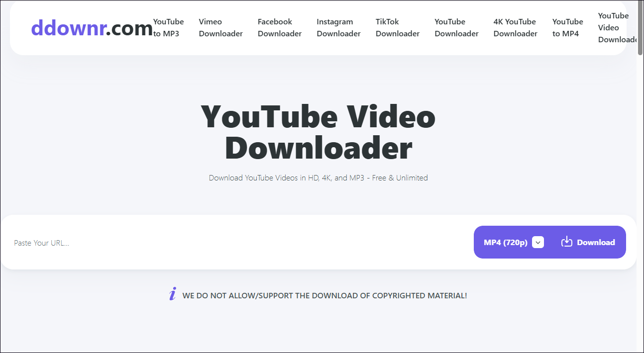Open the Instagram Downloader

[338, 27]
